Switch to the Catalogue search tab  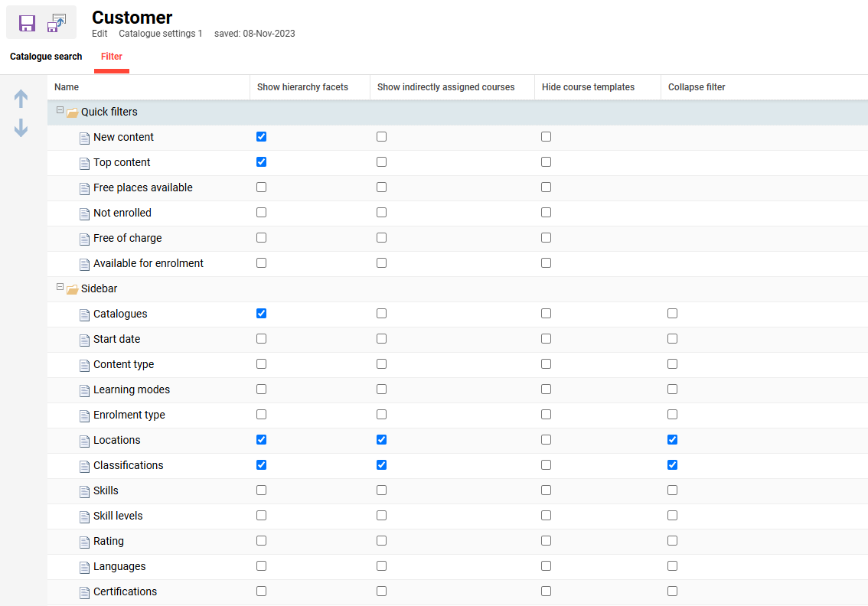46,57
